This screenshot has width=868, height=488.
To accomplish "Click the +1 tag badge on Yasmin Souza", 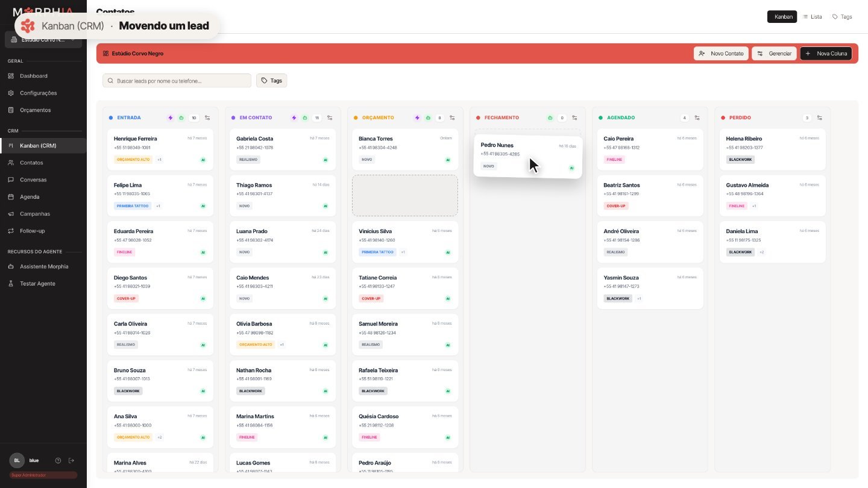I will [x=639, y=299].
